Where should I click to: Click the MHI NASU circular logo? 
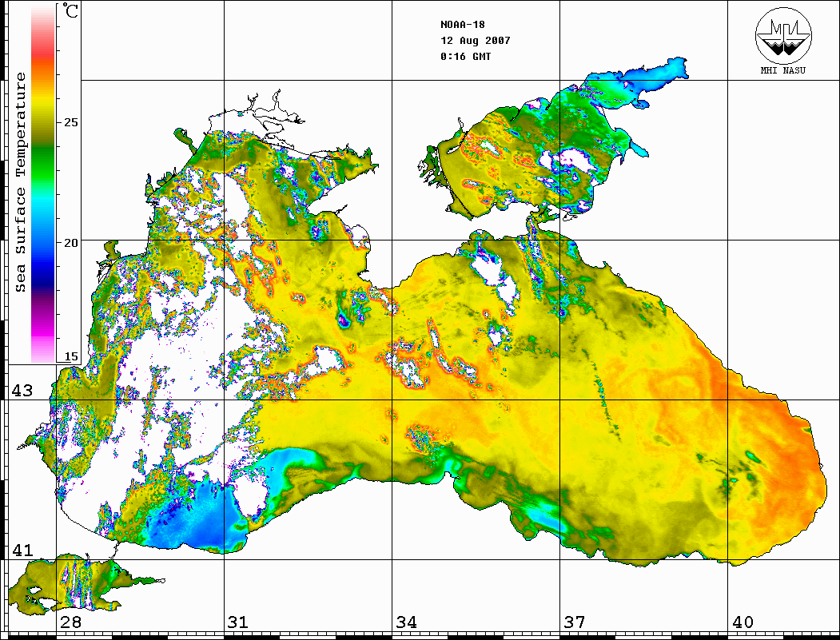783,35
